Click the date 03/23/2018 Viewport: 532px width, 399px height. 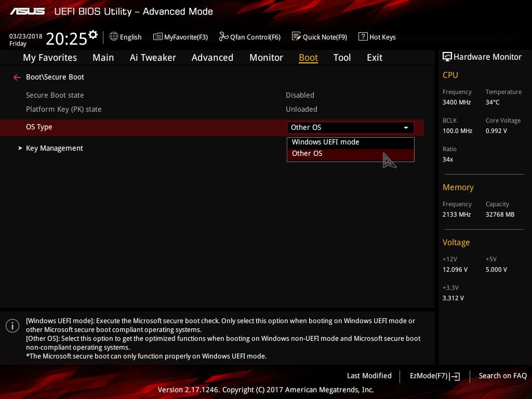pos(26,36)
